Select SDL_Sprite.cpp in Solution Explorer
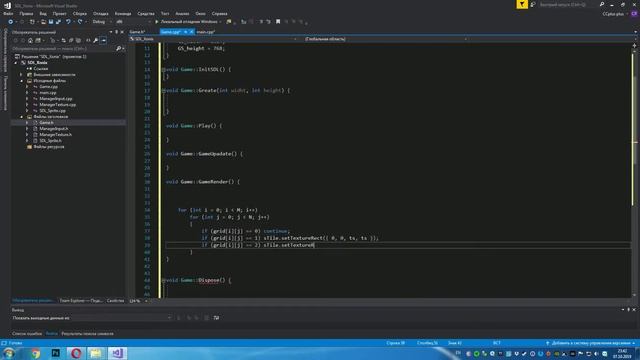Viewport: 640px width, 360px height. pos(52,111)
